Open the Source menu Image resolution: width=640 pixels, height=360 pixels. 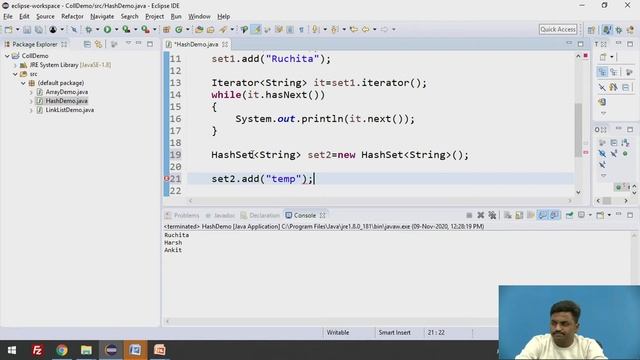coord(45,17)
